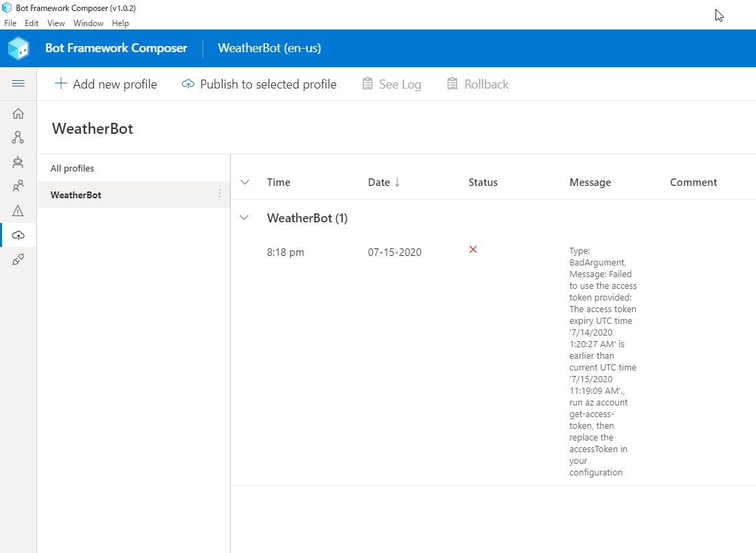The width and height of the screenshot is (756, 553).
Task: Open the Skills plug icon in sidebar
Action: pos(18,259)
